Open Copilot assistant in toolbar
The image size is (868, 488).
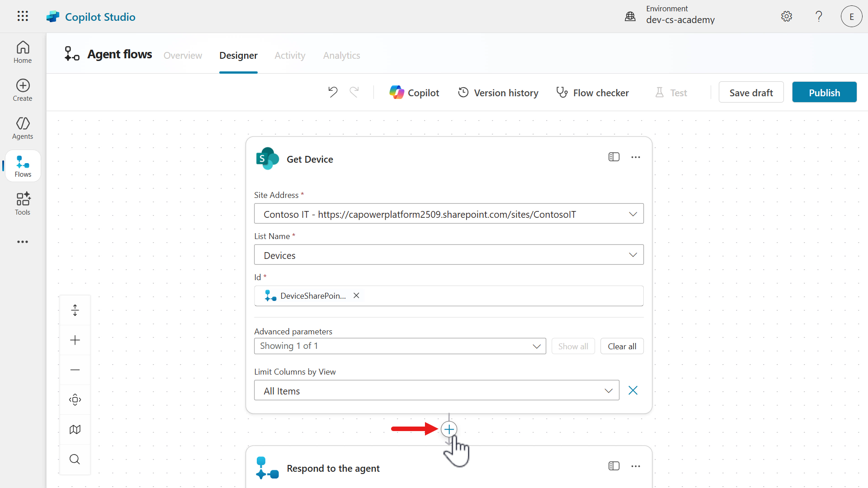tap(414, 93)
